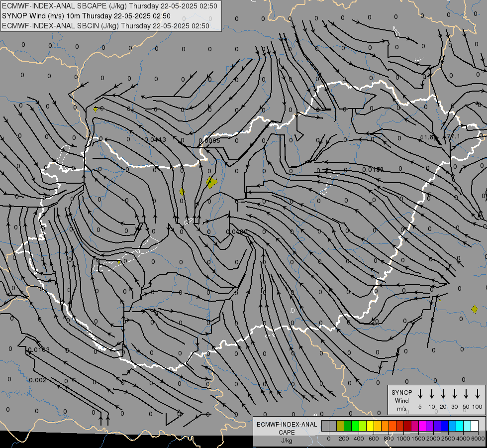Viewport: 487px width, 448px height.
Task: Click the 100 label in the wind legend
Action: [x=478, y=407]
